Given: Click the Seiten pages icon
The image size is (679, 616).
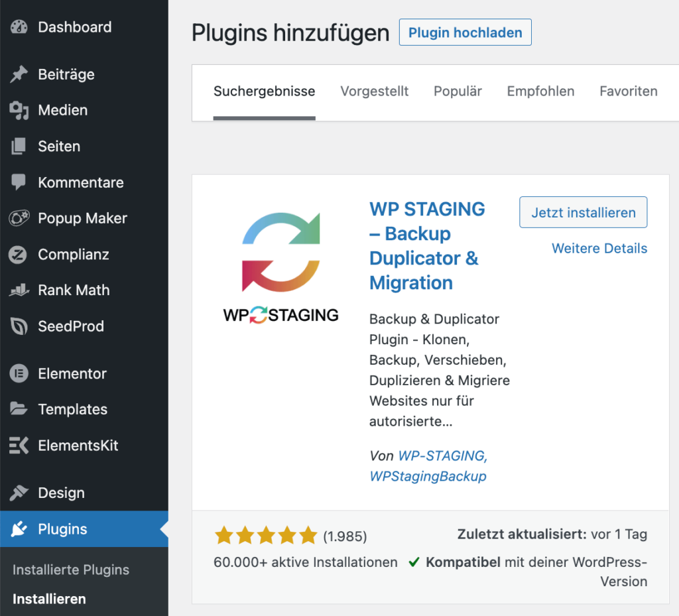Looking at the screenshot, I should [x=19, y=147].
